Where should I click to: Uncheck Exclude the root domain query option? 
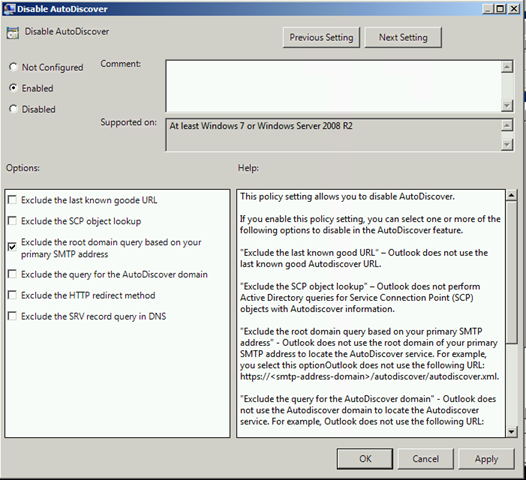pyautogui.click(x=12, y=247)
